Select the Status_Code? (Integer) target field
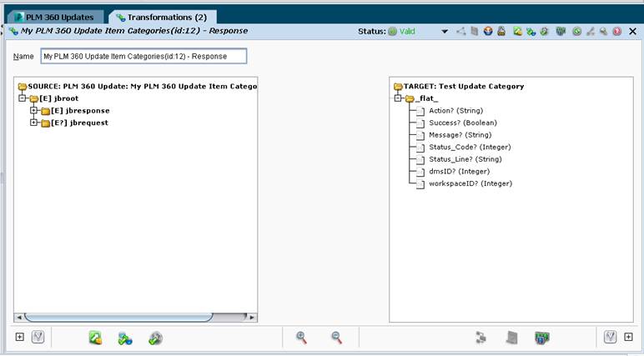 click(x=464, y=147)
